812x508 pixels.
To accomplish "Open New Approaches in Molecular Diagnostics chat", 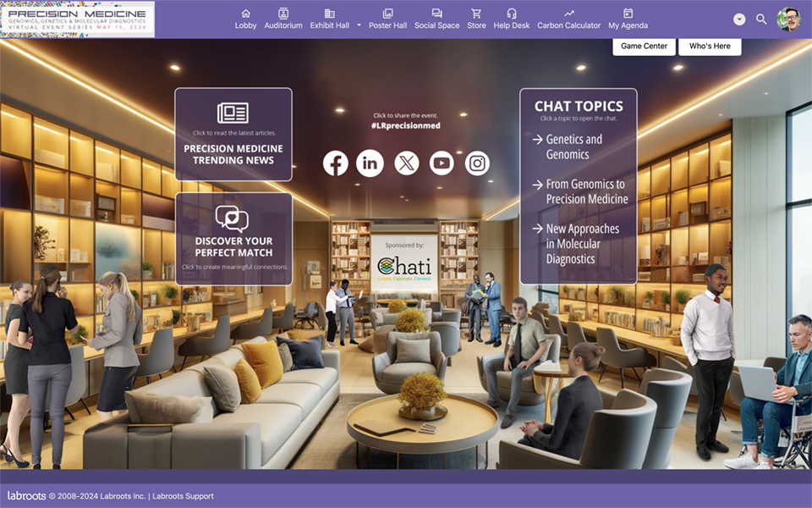I will click(576, 244).
